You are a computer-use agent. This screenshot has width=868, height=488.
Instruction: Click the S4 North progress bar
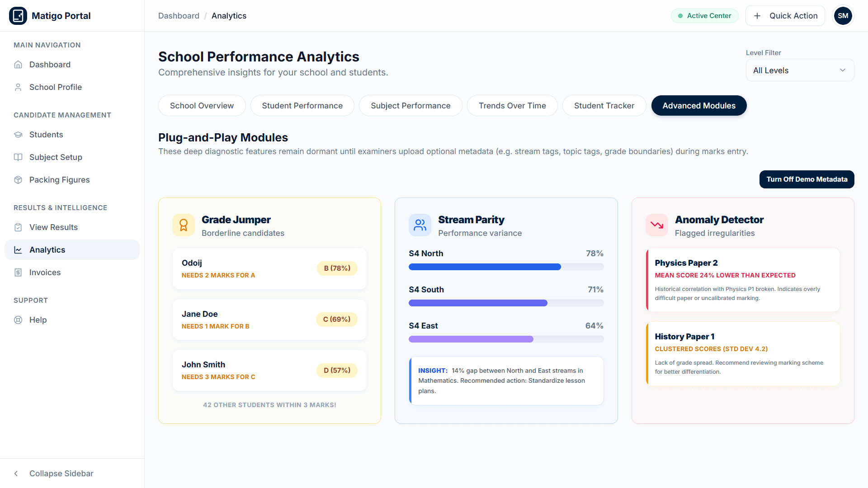pos(506,267)
